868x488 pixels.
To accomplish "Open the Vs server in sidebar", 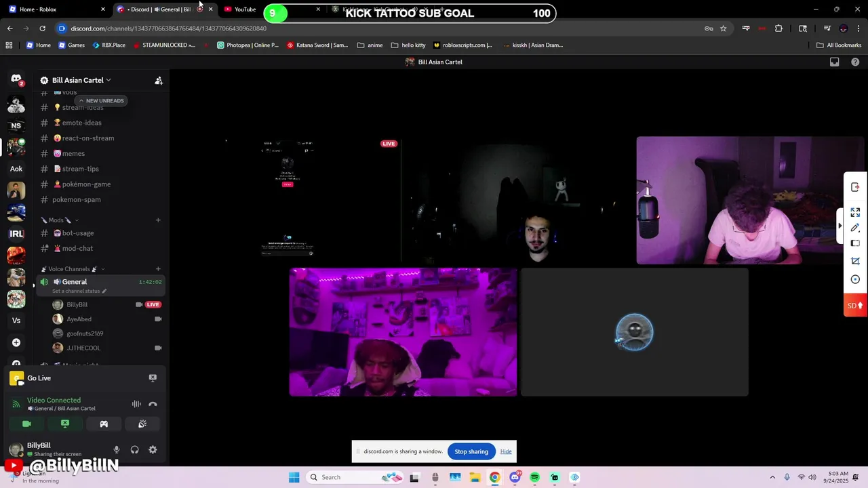I will (x=16, y=321).
